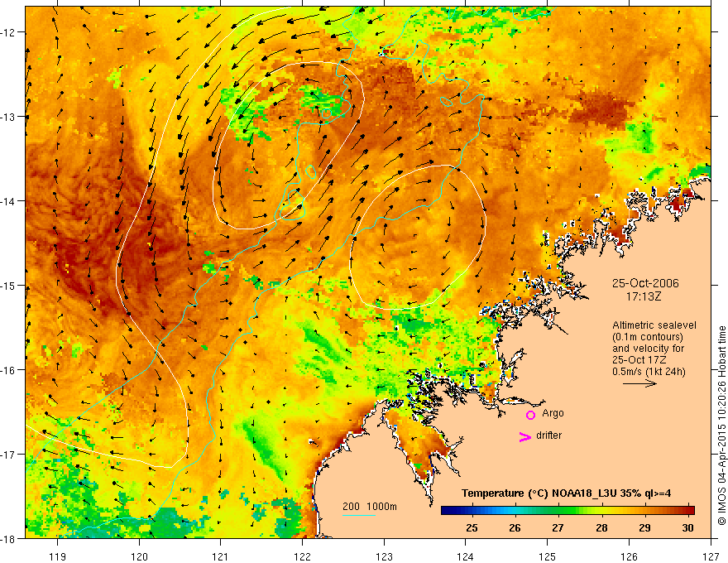
Task: Click the longitude axis label 124
Action: pyautogui.click(x=466, y=556)
